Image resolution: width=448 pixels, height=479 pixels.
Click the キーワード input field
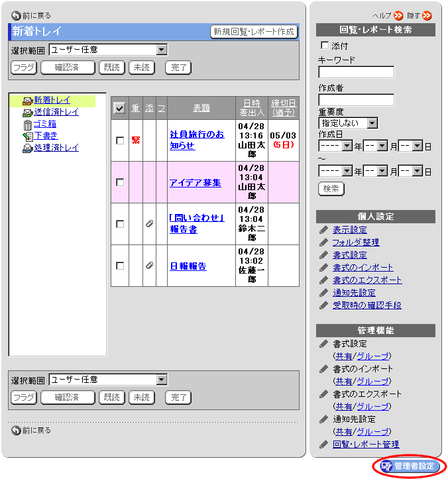pos(357,72)
